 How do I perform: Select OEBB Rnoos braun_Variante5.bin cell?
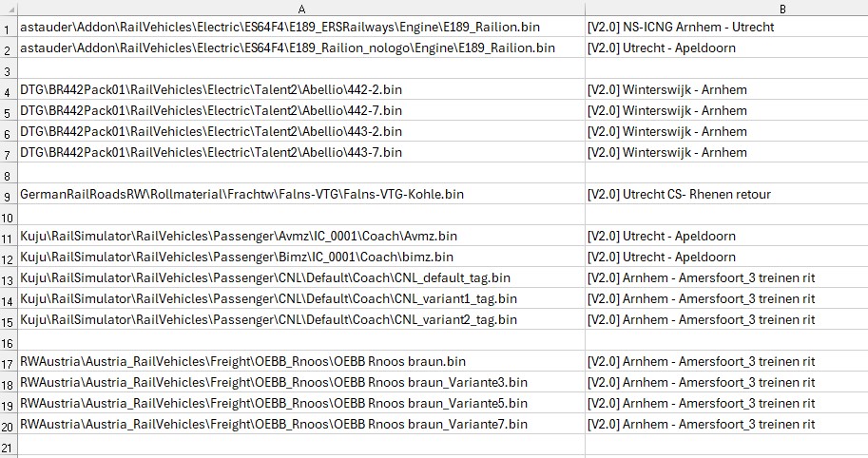(x=301, y=403)
